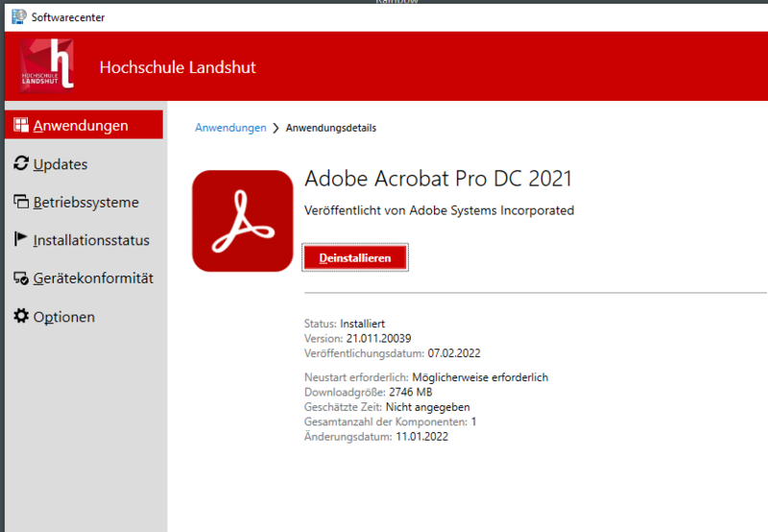This screenshot has width=768, height=532.
Task: Click the Gerätekonformität monitor checkmark icon
Action: click(x=21, y=278)
